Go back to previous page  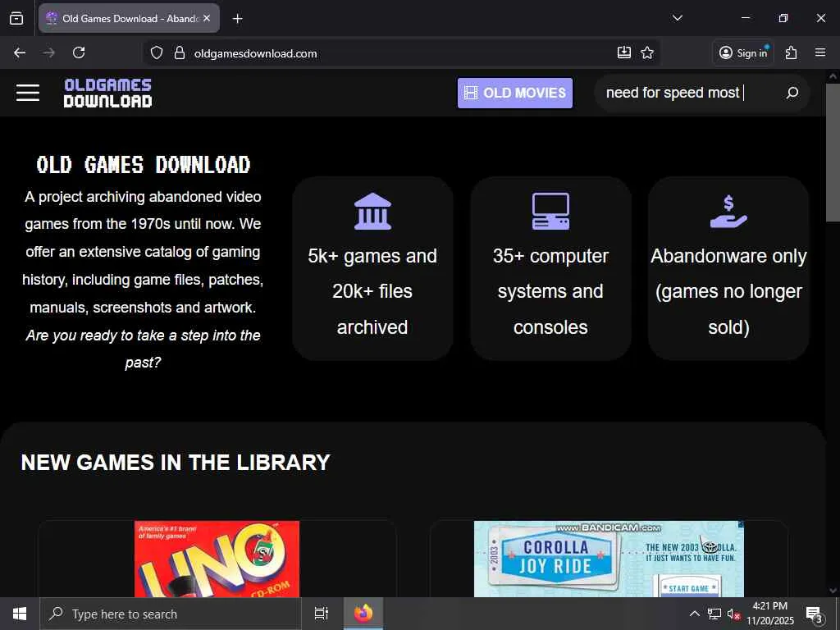[20, 52]
